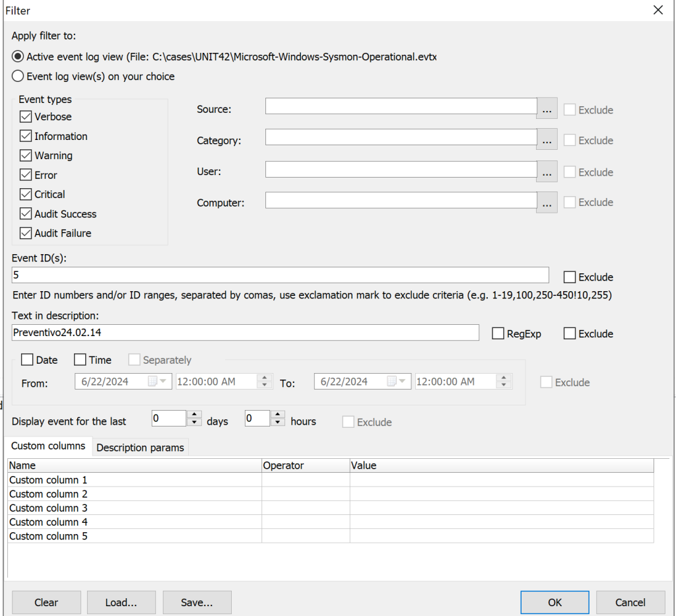The height and width of the screenshot is (616, 676).
Task: Uncheck the Verbose event type
Action: click(x=26, y=116)
